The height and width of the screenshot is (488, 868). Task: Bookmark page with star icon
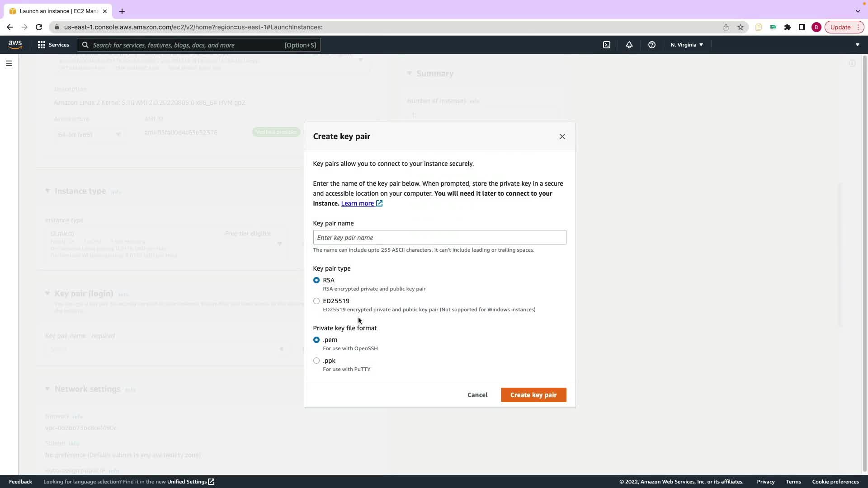coord(741,27)
